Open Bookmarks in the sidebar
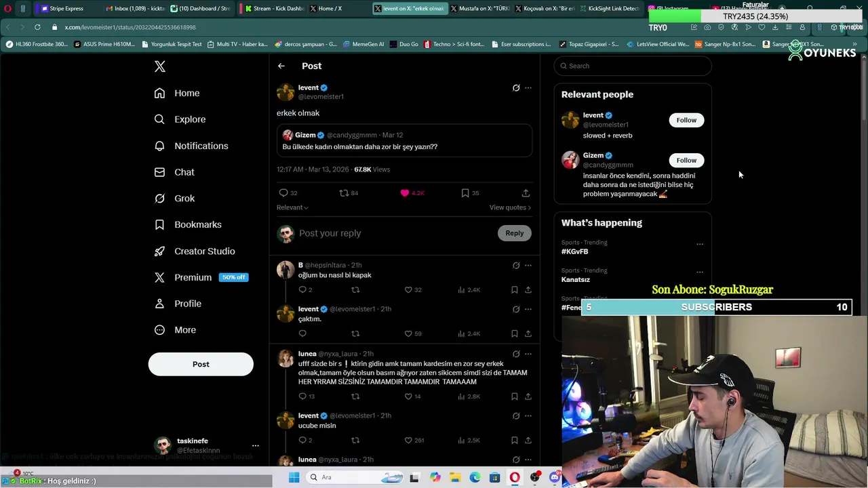868x488 pixels. (189, 224)
